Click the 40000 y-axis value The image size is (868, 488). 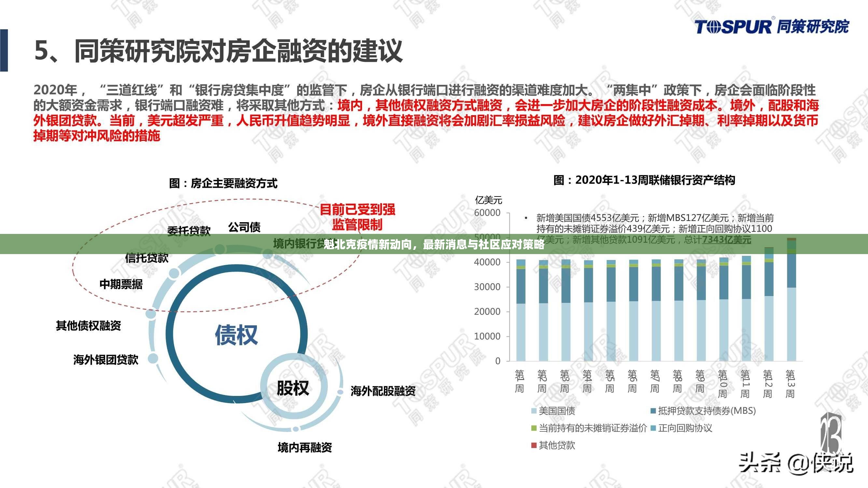point(487,262)
